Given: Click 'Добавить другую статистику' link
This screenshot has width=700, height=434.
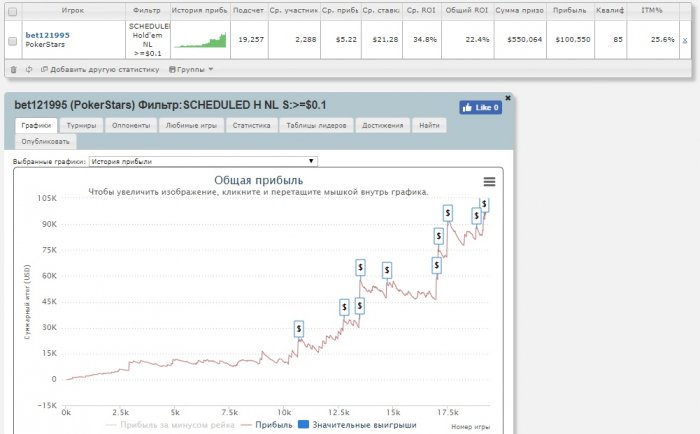Looking at the screenshot, I should coord(100,70).
